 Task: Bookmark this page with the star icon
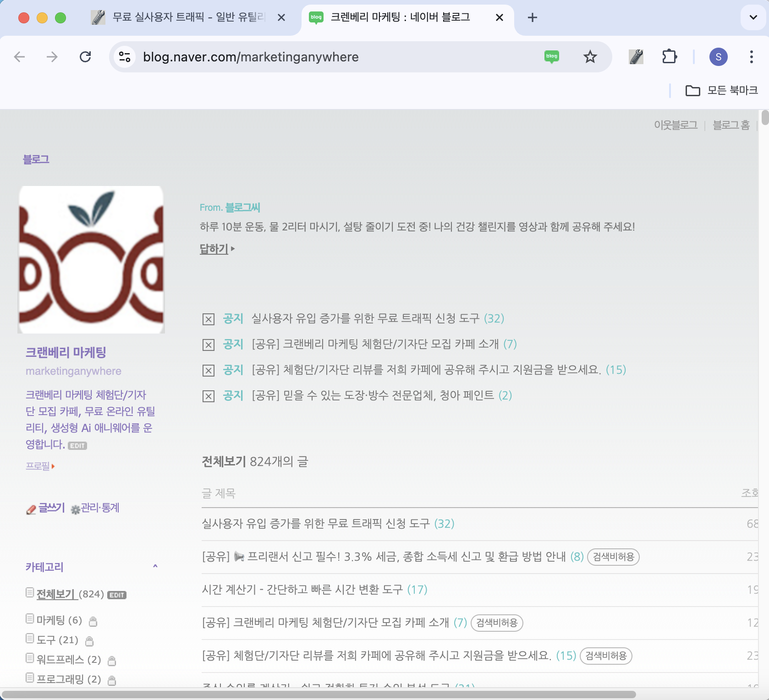pos(590,57)
